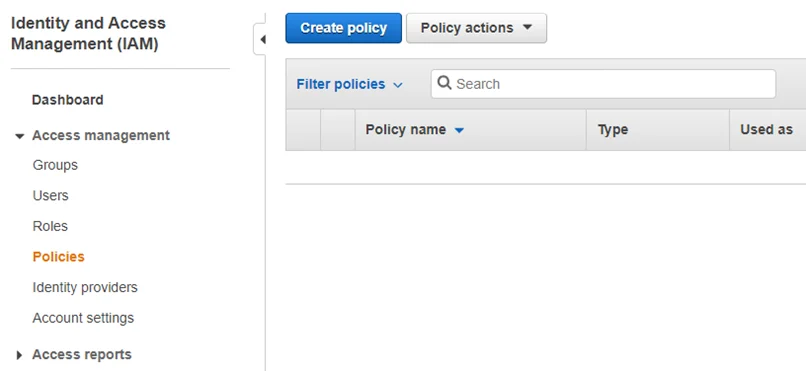Open the Filter policies dropdown
This screenshot has height=371, width=806.
tap(350, 84)
